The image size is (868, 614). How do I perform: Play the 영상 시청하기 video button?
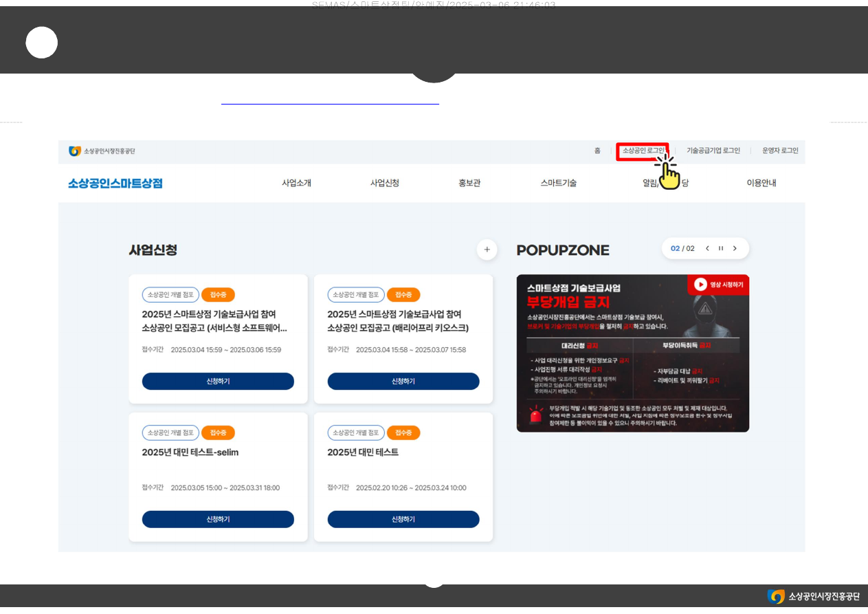pyautogui.click(x=718, y=285)
